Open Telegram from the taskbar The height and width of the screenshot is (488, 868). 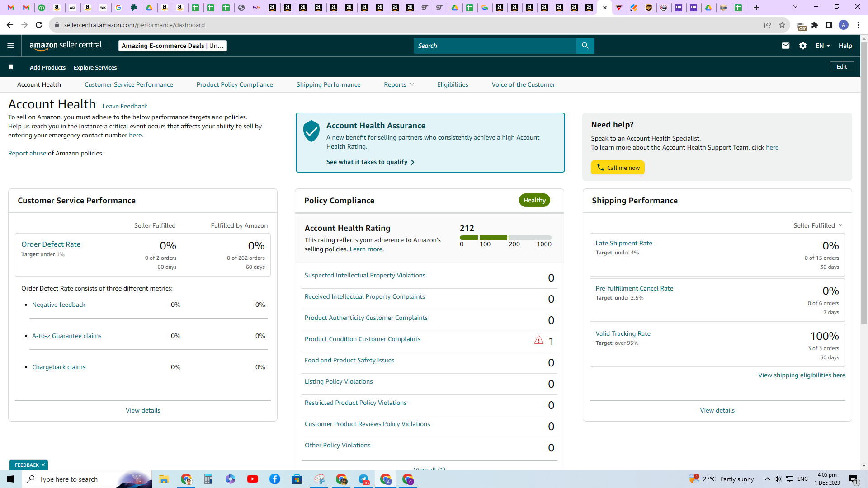tap(364, 479)
